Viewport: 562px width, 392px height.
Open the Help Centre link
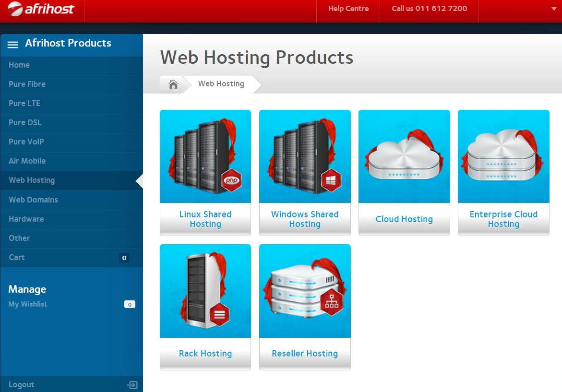coord(348,9)
